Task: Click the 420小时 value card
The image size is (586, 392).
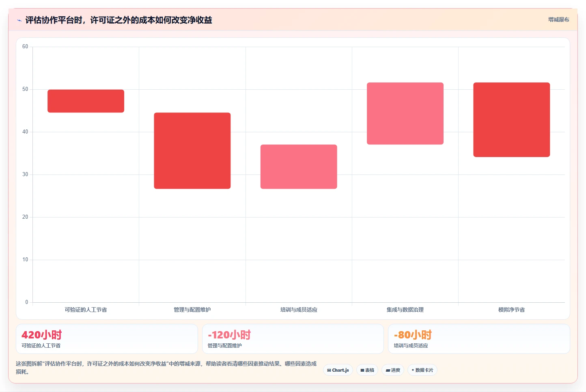Action: (107, 339)
